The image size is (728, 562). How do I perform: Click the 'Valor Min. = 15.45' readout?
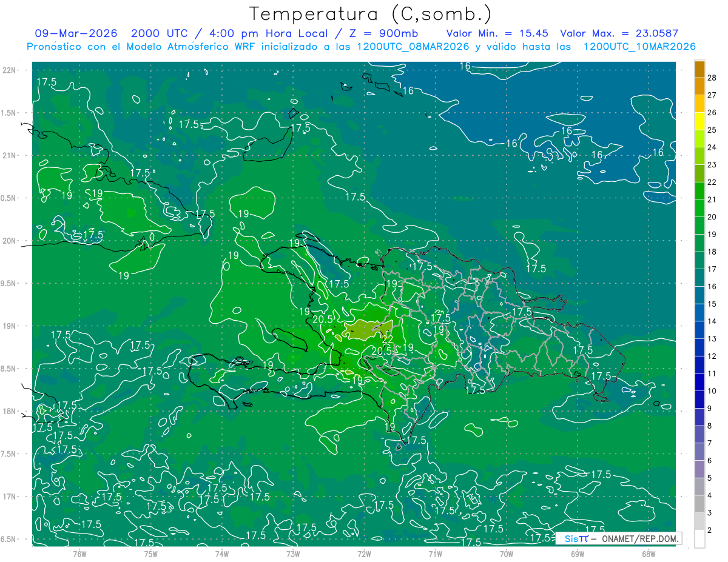497,33
